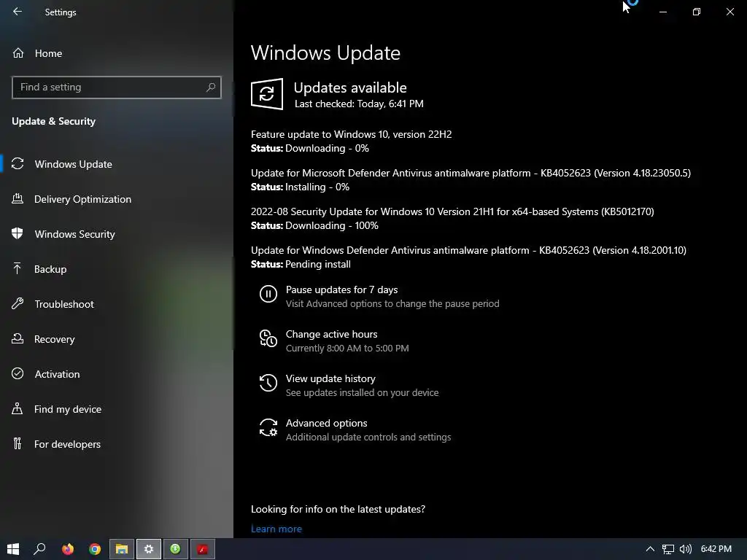Click the Backup upload arrow icon
The image size is (747, 560).
point(18,268)
